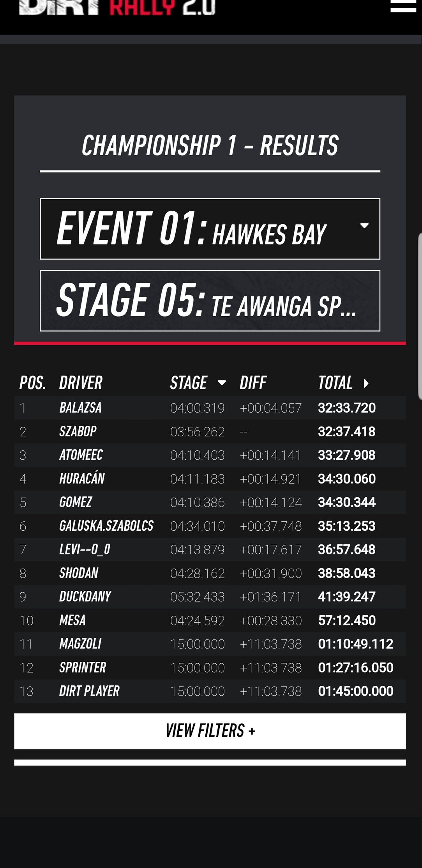Click the Stage column sort arrow

(222, 383)
